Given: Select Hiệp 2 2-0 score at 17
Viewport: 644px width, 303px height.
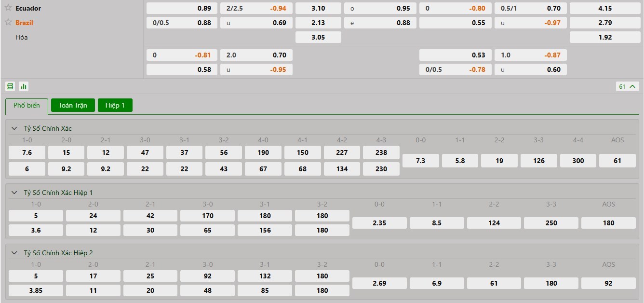Looking at the screenshot, I should tap(93, 276).
